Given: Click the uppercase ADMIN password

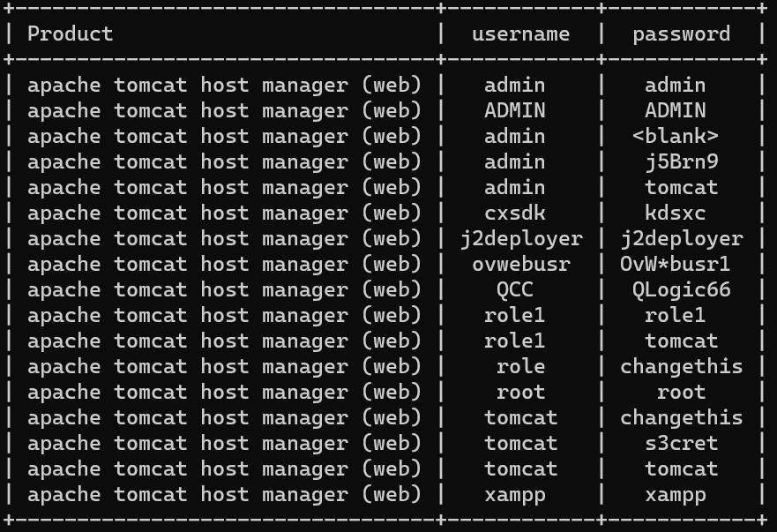Looking at the screenshot, I should click(x=676, y=110).
